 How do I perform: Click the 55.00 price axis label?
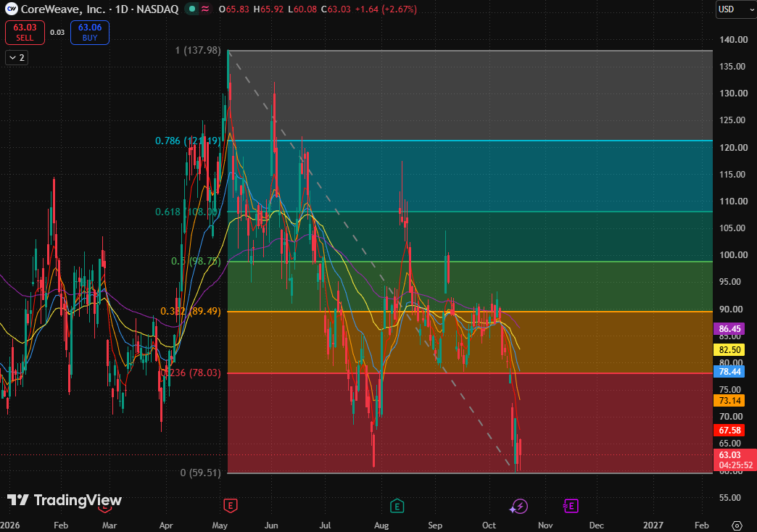coord(730,498)
